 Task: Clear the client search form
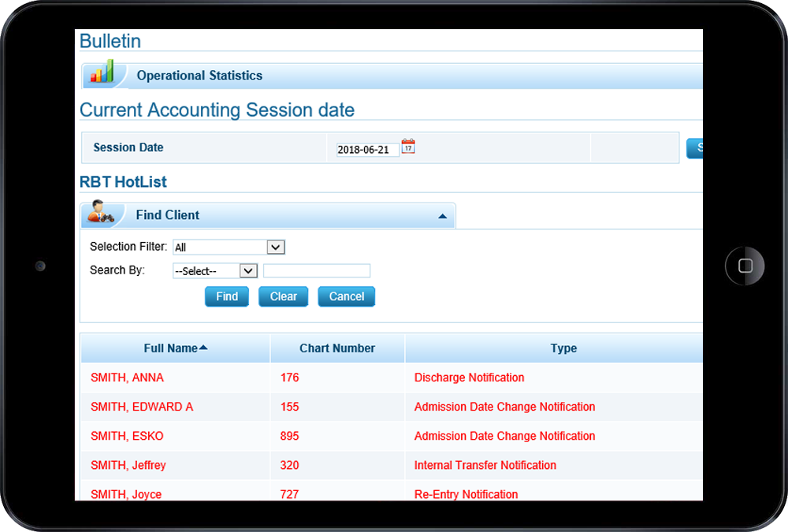[x=283, y=296]
